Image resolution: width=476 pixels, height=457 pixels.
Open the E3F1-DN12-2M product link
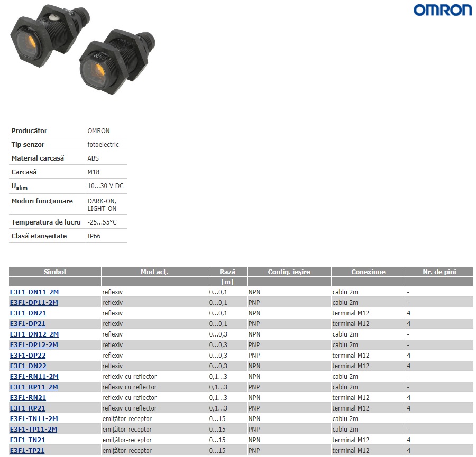34,334
